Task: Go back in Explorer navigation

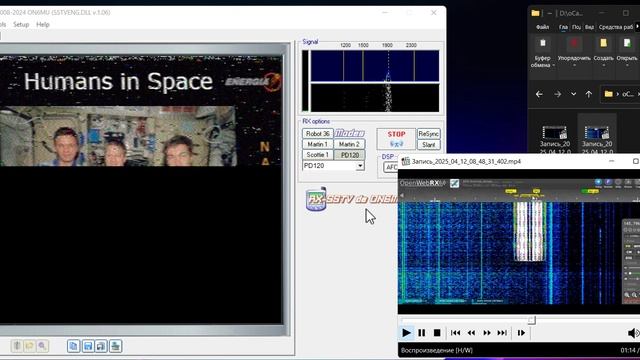Action: tap(539, 94)
